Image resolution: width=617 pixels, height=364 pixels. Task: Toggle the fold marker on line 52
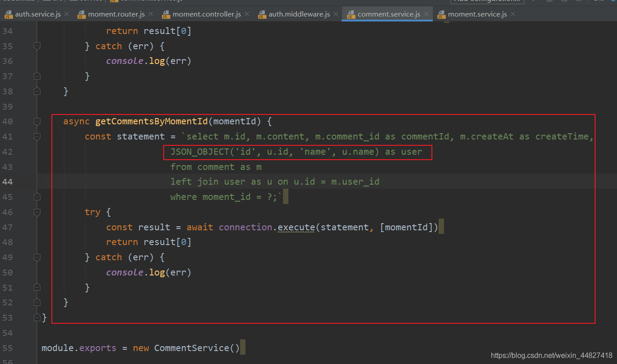tap(37, 303)
